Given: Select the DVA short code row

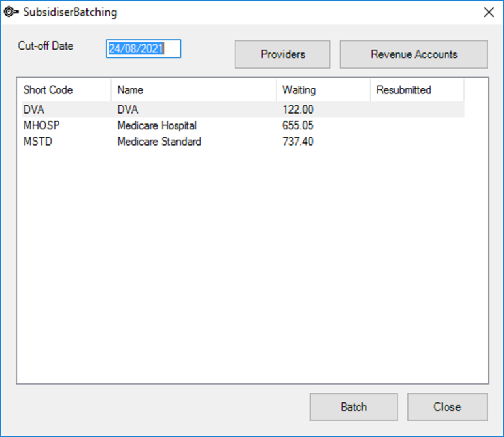Looking at the screenshot, I should (x=243, y=110).
